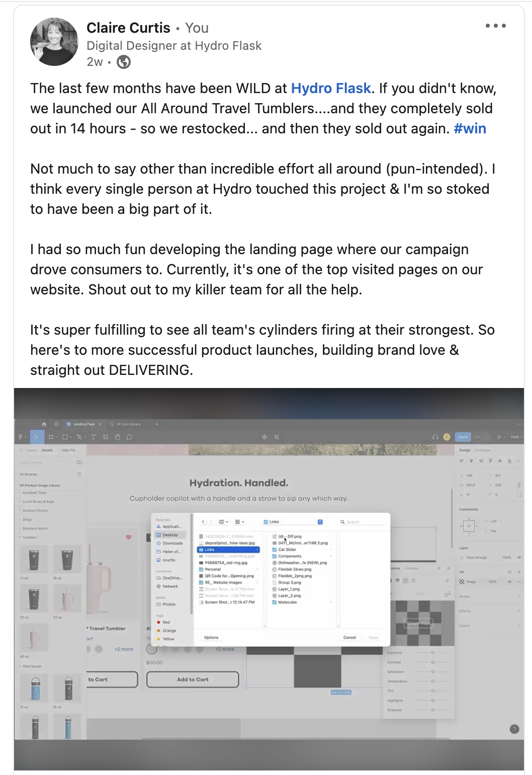
Task: Click the Present play icon in Figma
Action: tap(499, 437)
